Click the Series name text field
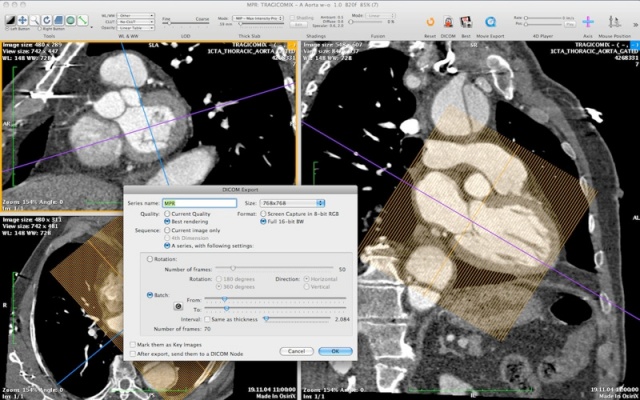Screen dimensions: 640x400 coord(200,202)
